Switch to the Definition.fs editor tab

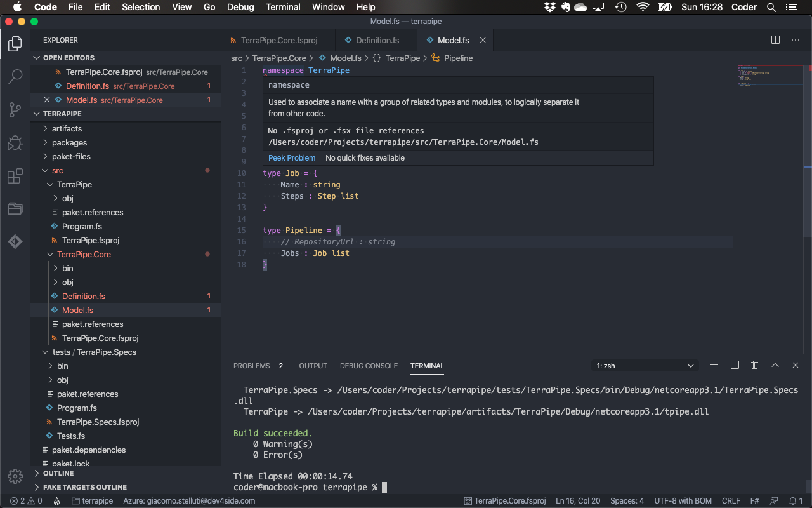click(376, 39)
